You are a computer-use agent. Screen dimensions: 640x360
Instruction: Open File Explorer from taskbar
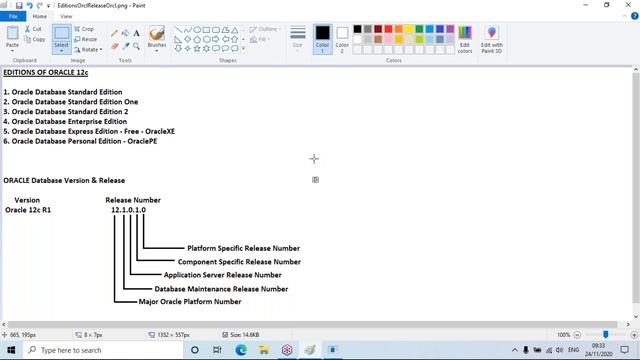point(264,350)
